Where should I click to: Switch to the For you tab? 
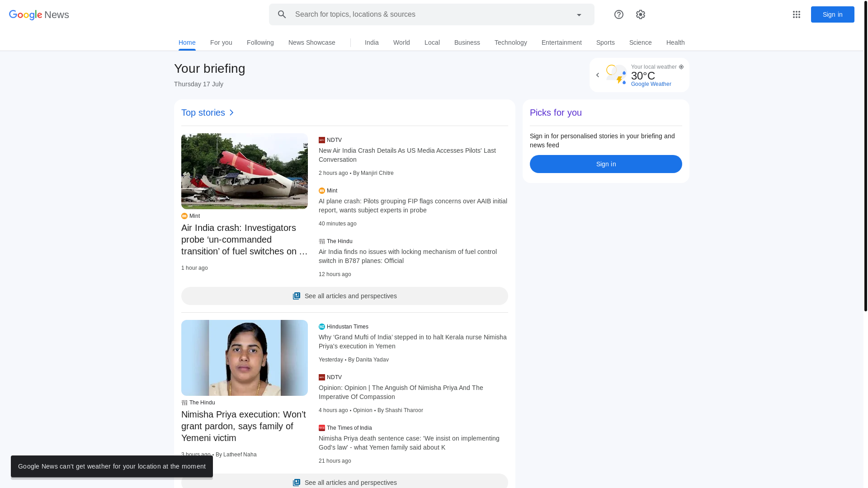coord(221,42)
